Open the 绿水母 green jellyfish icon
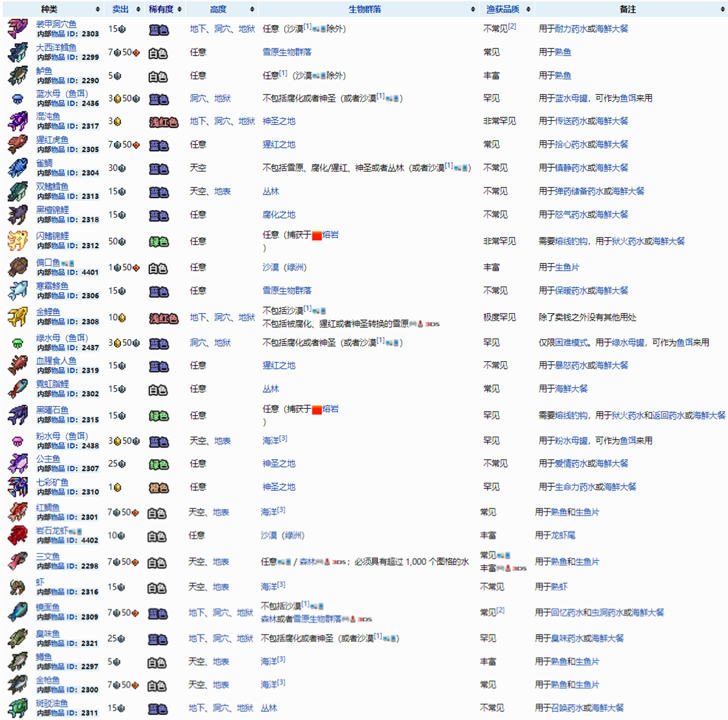This screenshot has width=728, height=720. pos(17,343)
